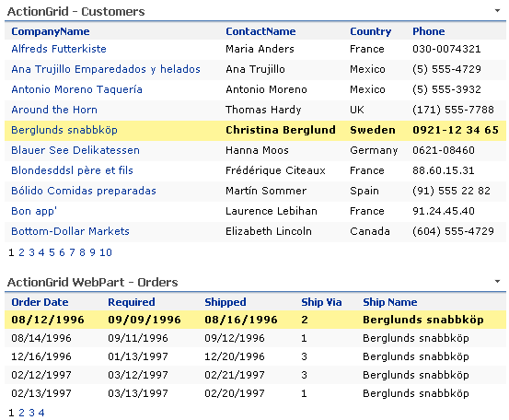509x420 pixels.
Task: Sort customers by Phone header
Action: pos(429,31)
